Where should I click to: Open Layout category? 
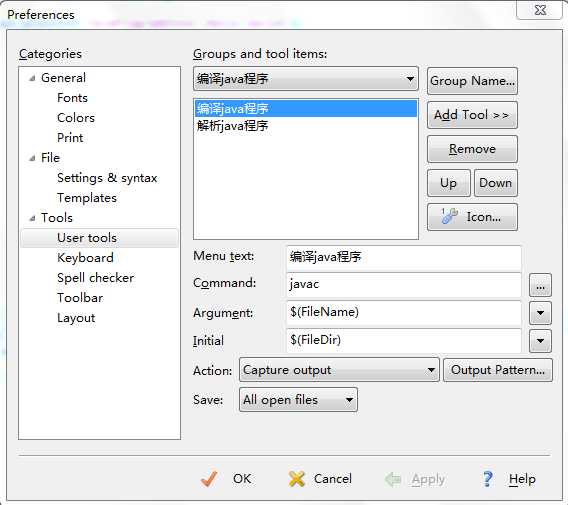76,318
